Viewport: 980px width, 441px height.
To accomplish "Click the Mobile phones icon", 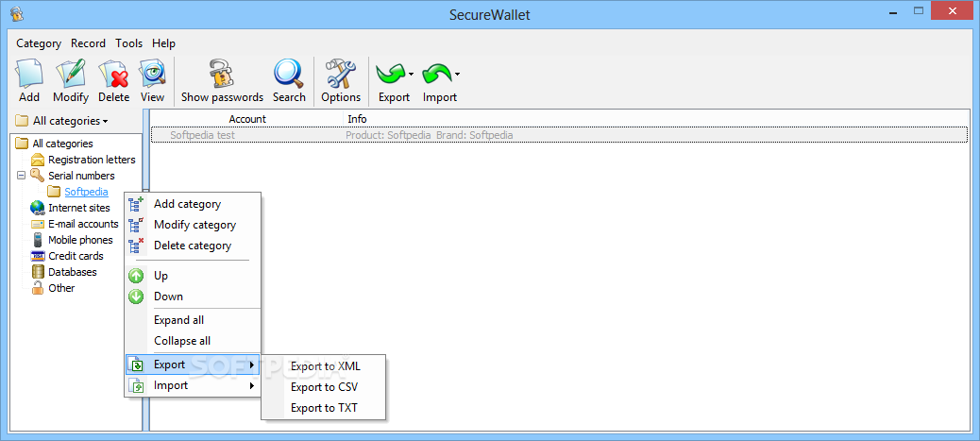I will (38, 240).
